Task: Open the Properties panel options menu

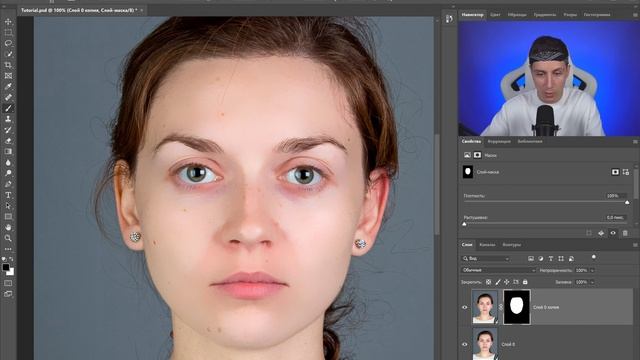Action: (x=635, y=142)
